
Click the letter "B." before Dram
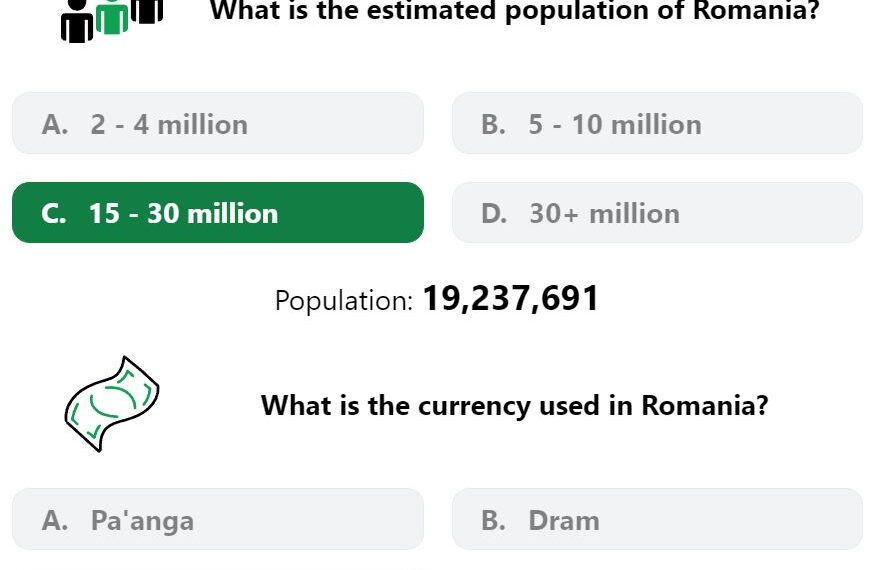[493, 520]
